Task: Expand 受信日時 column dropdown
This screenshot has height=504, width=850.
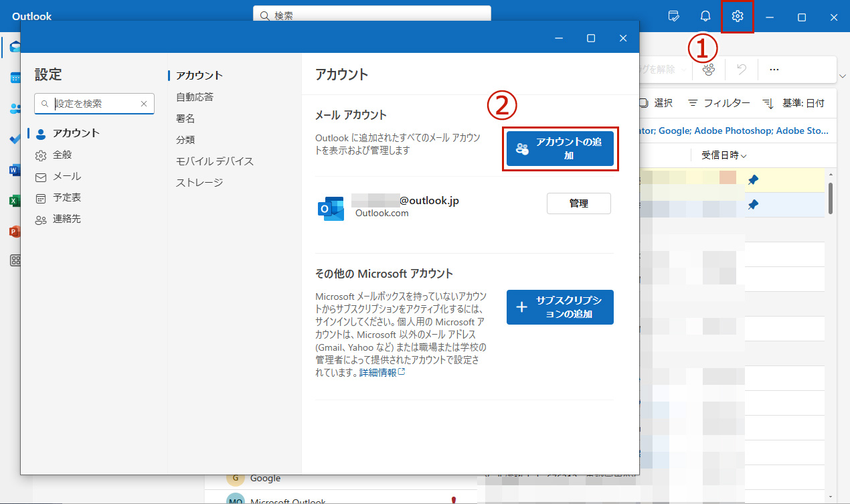Action: (724, 155)
